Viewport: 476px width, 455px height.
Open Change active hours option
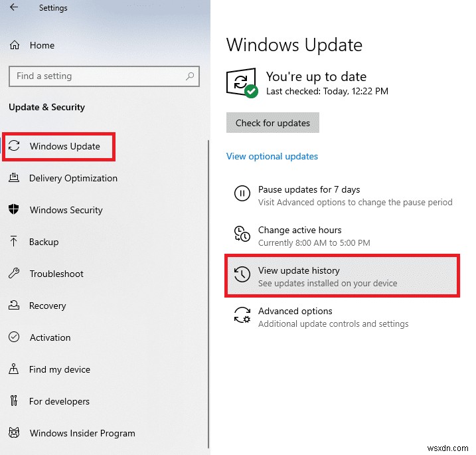pyautogui.click(x=299, y=230)
